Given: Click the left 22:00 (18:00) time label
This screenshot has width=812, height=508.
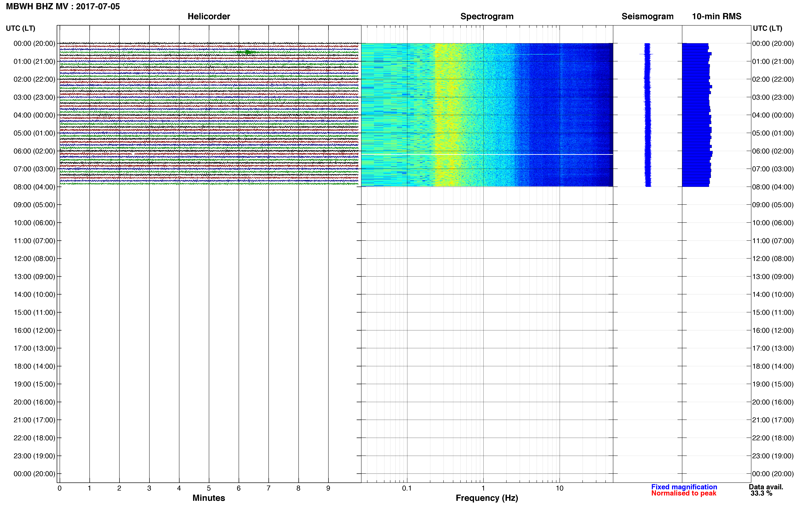Looking at the screenshot, I should point(34,438).
